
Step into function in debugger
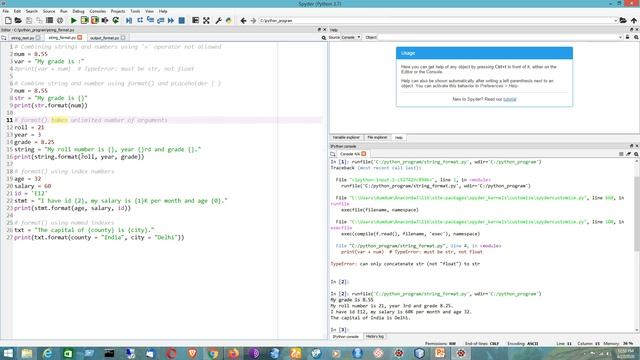(x=150, y=20)
